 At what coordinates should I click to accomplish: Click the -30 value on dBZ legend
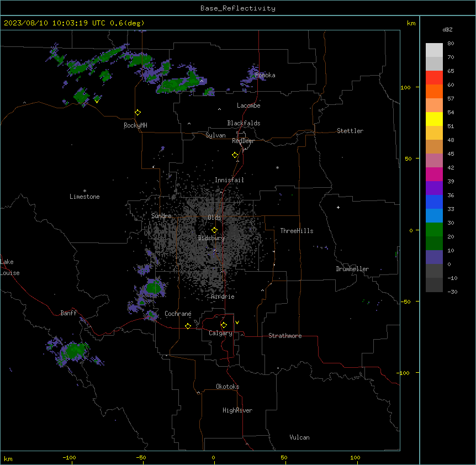(452, 292)
